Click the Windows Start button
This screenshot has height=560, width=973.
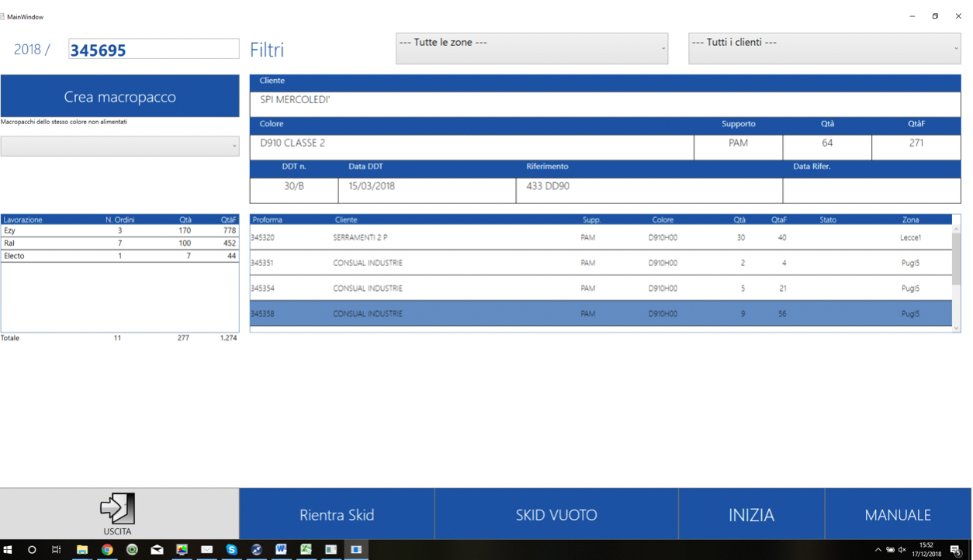[x=9, y=549]
